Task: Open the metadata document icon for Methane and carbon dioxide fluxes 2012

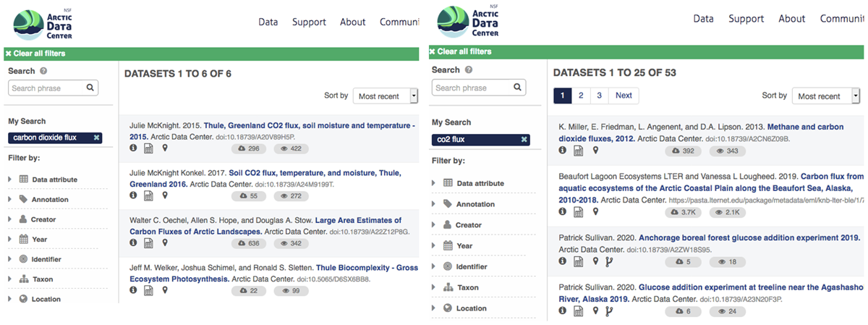Action: (x=579, y=151)
